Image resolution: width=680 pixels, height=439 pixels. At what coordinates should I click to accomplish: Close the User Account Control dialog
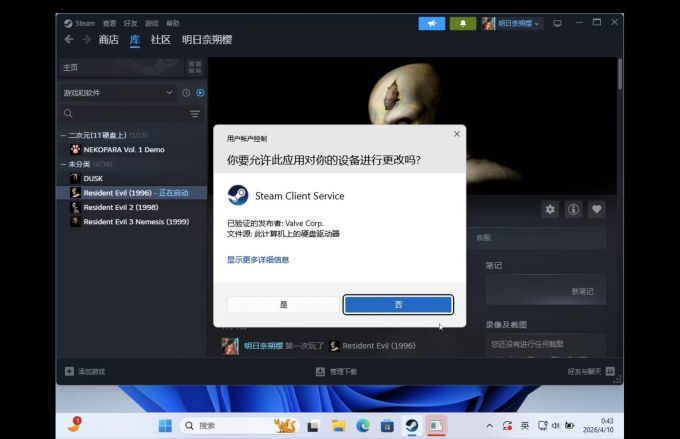coord(457,134)
